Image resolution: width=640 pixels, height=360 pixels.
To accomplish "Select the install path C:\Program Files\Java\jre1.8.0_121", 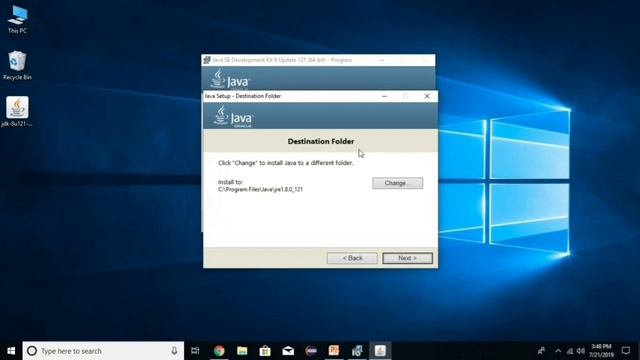I will [260, 189].
